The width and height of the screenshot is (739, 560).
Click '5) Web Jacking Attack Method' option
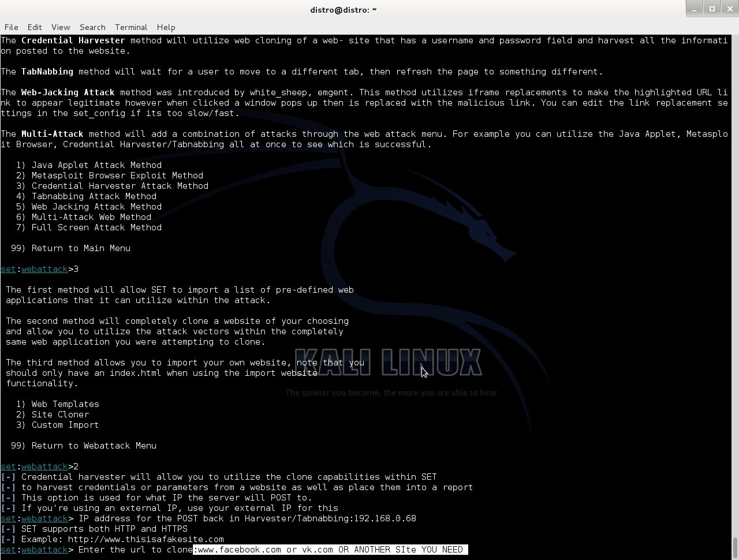(x=89, y=207)
